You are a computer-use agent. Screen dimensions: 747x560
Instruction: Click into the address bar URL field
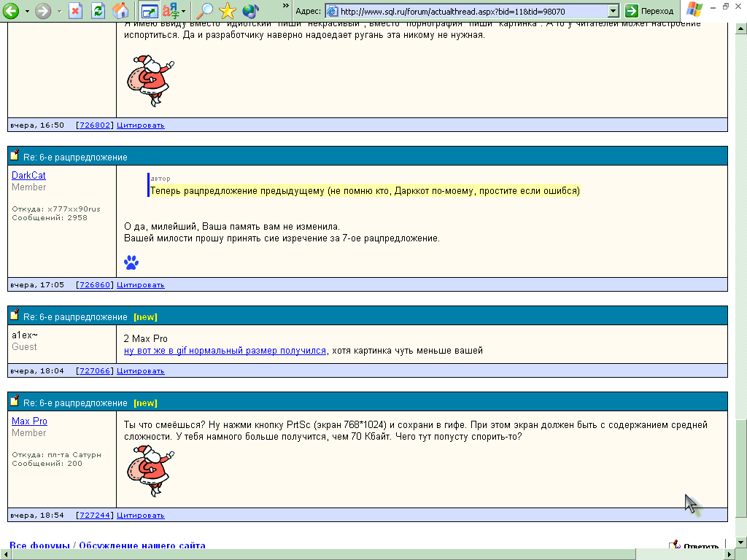click(467, 11)
